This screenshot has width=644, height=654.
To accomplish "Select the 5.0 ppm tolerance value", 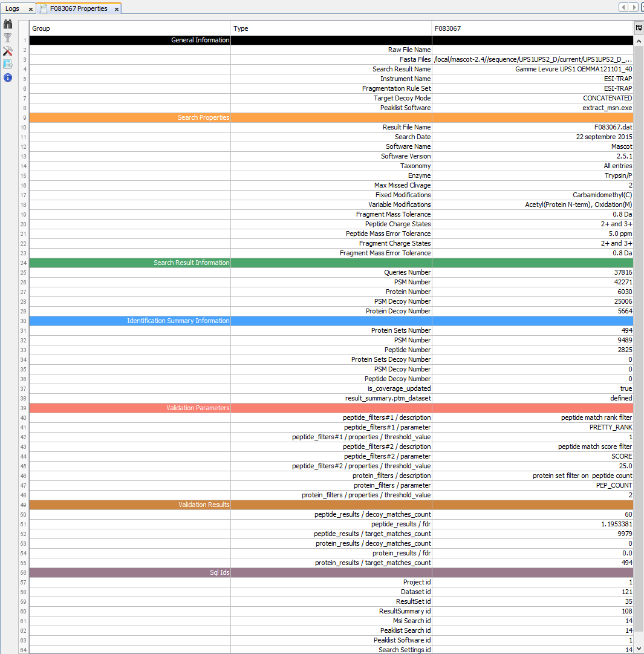I will (x=533, y=234).
